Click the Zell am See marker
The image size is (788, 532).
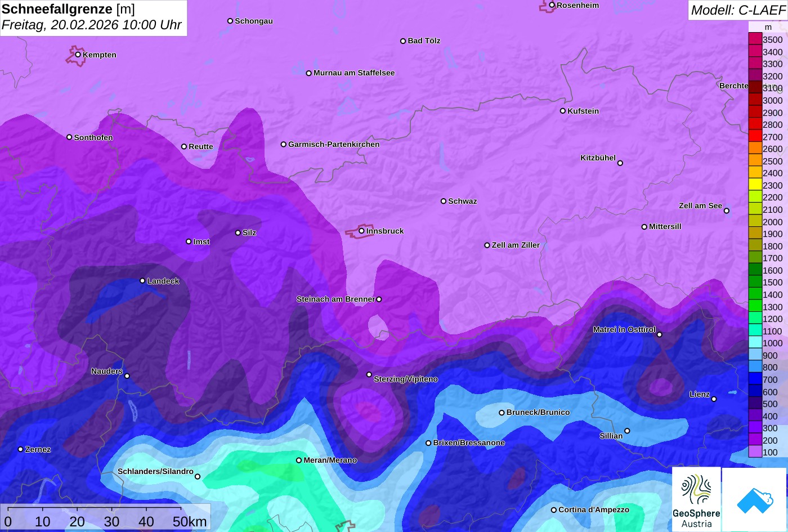726,211
